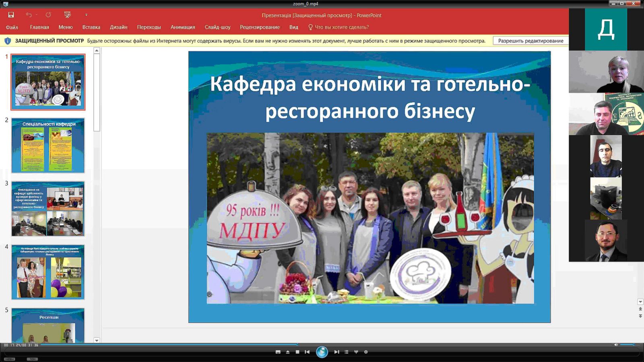The height and width of the screenshot is (362, 644).
Task: Click the 'Что вы хотите сделать?' search box
Action: [341, 27]
